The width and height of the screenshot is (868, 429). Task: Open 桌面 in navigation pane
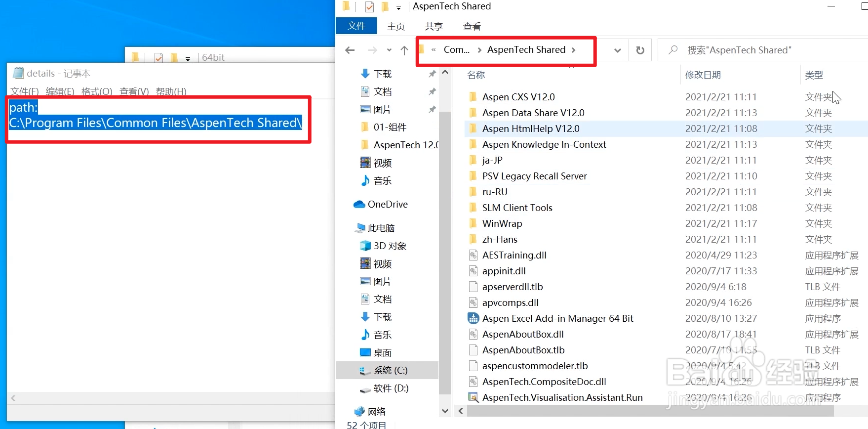(383, 352)
